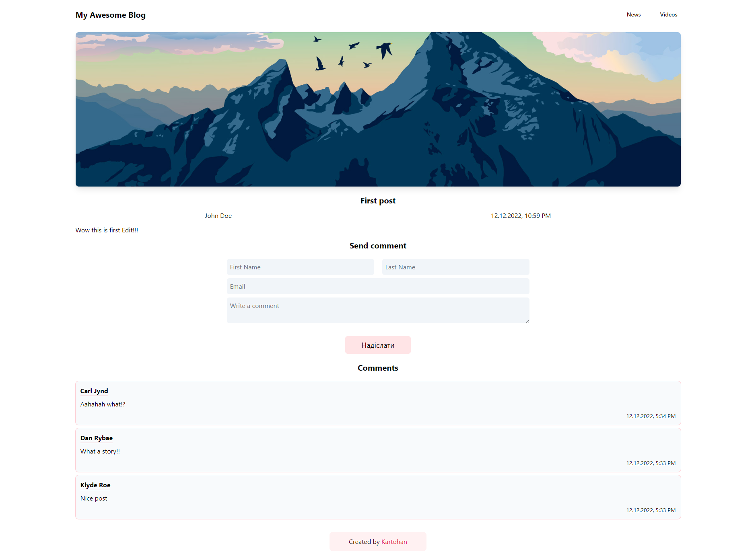Viewport: 756px width, 556px height.
Task: Click commenter name Carl Jynd
Action: [94, 391]
